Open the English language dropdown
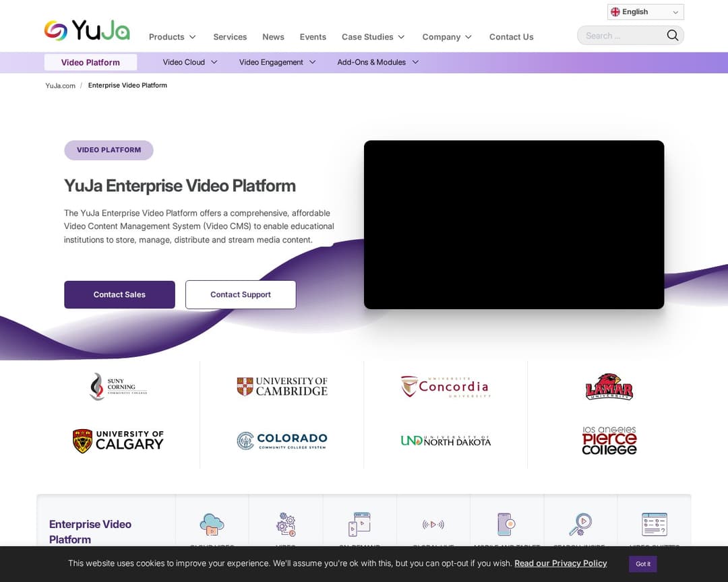728x582 pixels. tap(645, 12)
